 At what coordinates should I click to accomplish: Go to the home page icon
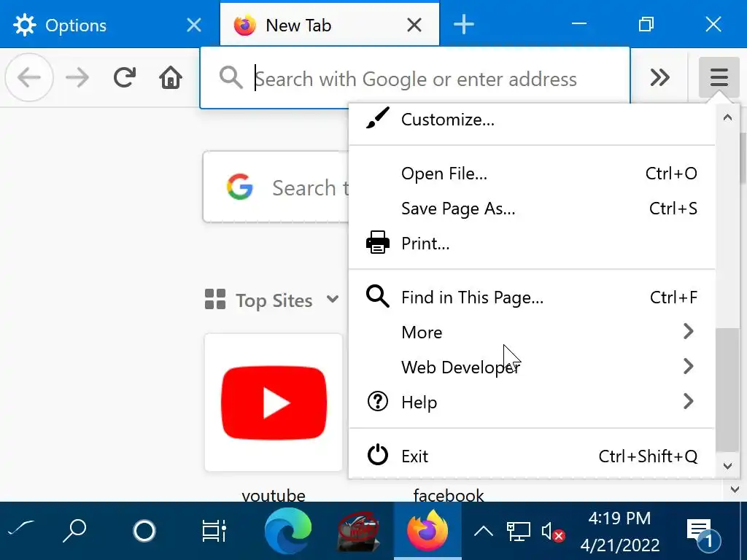pyautogui.click(x=171, y=77)
